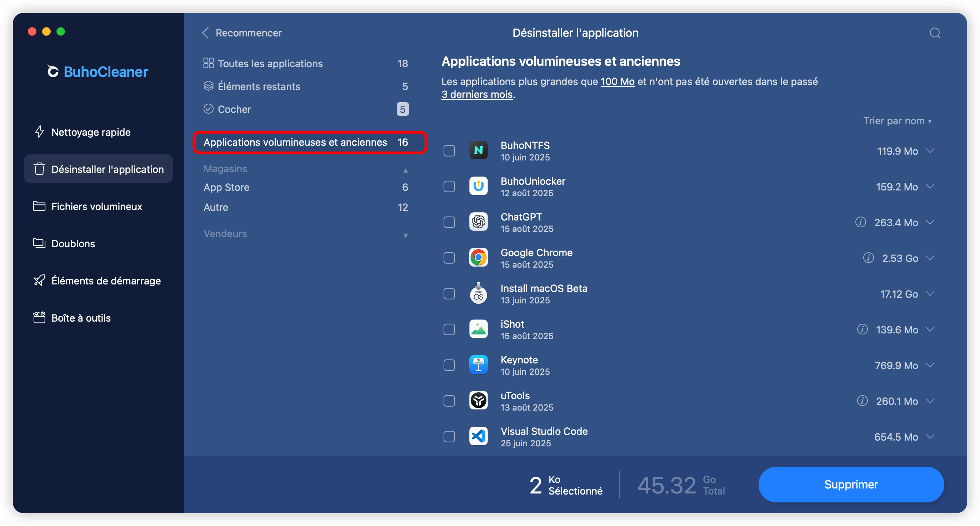Click the Cocher count badge 5
Viewport: 980px width, 526px height.
pyautogui.click(x=402, y=109)
